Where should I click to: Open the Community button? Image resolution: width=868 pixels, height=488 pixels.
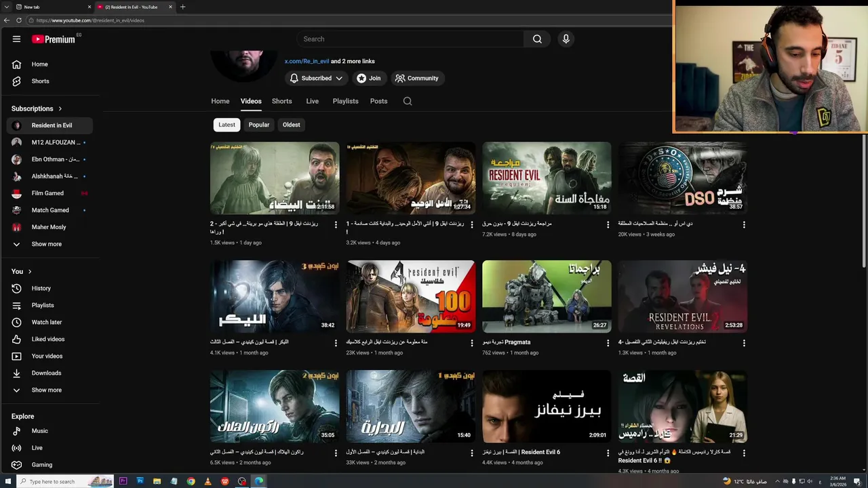coord(417,78)
